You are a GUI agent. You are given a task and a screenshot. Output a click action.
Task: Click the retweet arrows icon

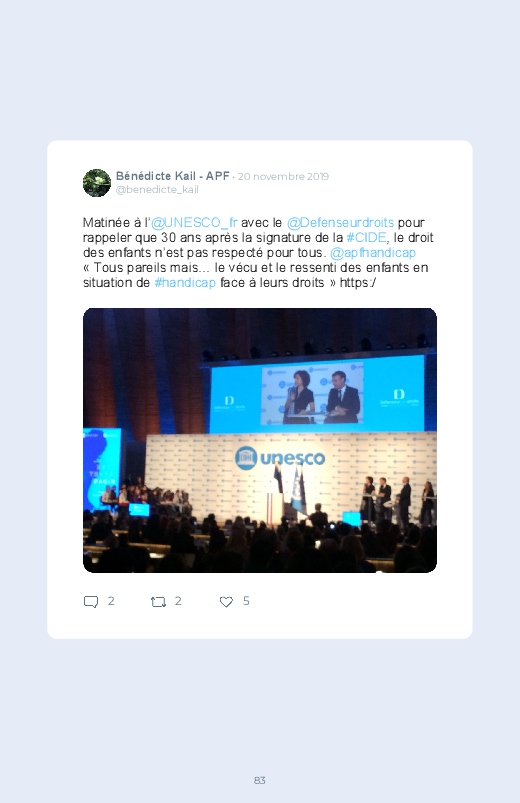click(x=158, y=602)
